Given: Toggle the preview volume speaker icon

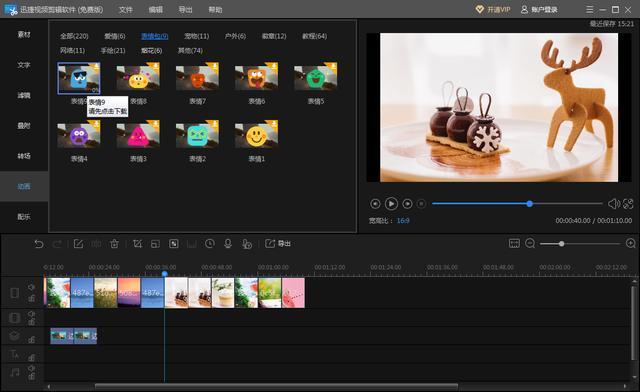Looking at the screenshot, I should pos(613,203).
